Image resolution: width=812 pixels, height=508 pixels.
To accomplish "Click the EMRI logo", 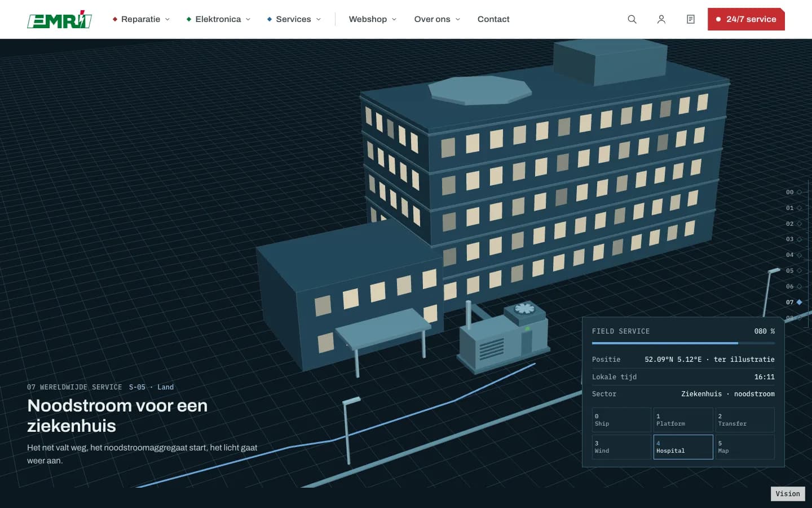I will [x=59, y=19].
